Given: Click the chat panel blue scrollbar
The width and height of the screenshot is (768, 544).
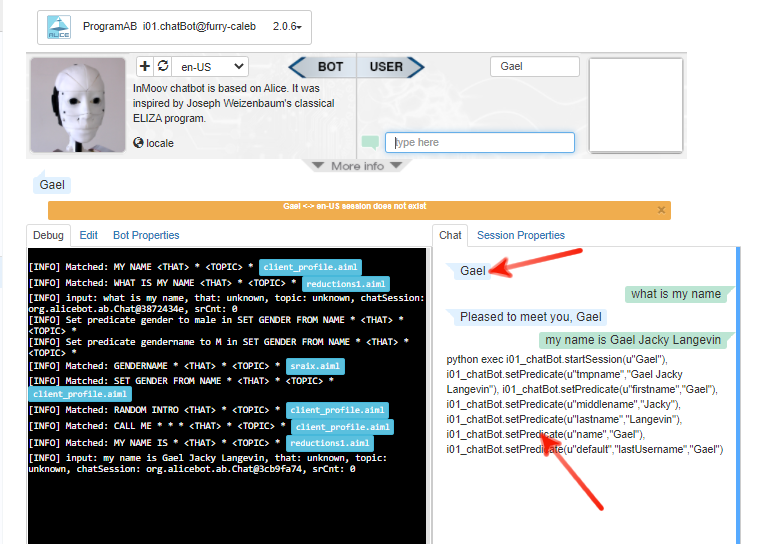Looking at the screenshot, I should pos(738,395).
